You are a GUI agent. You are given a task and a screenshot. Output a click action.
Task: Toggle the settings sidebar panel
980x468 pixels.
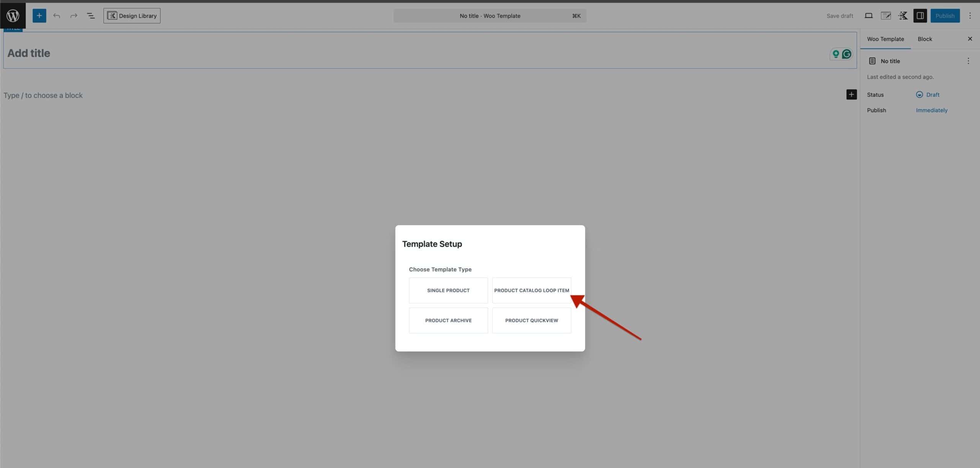920,16
